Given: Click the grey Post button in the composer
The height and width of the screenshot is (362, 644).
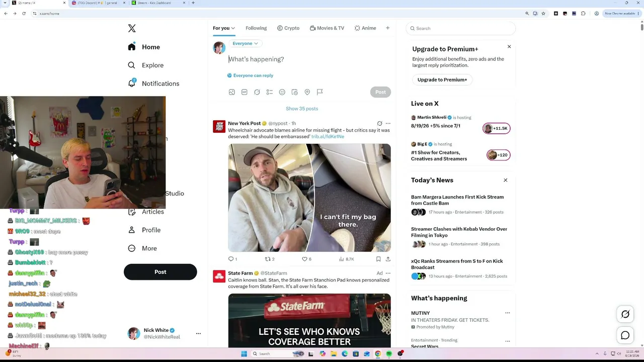Looking at the screenshot, I should 380,92.
